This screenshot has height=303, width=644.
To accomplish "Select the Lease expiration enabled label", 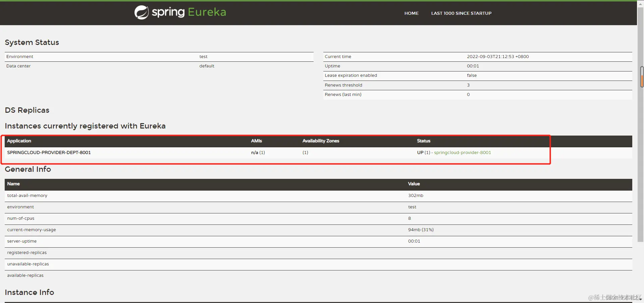I will [351, 75].
